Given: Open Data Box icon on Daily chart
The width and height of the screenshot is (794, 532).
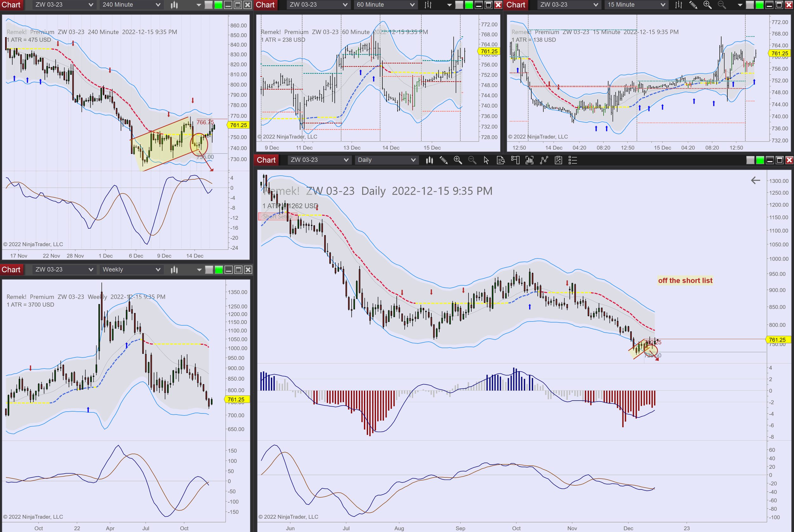Looking at the screenshot, I should 501,160.
